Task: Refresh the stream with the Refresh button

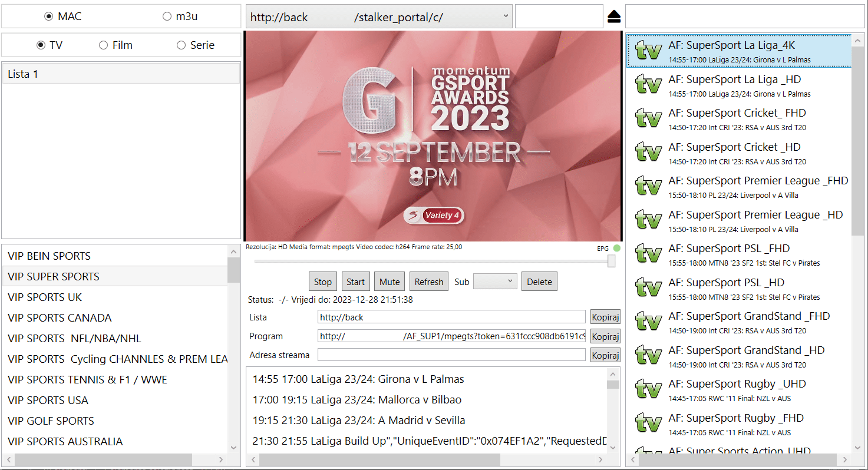Action: point(429,282)
